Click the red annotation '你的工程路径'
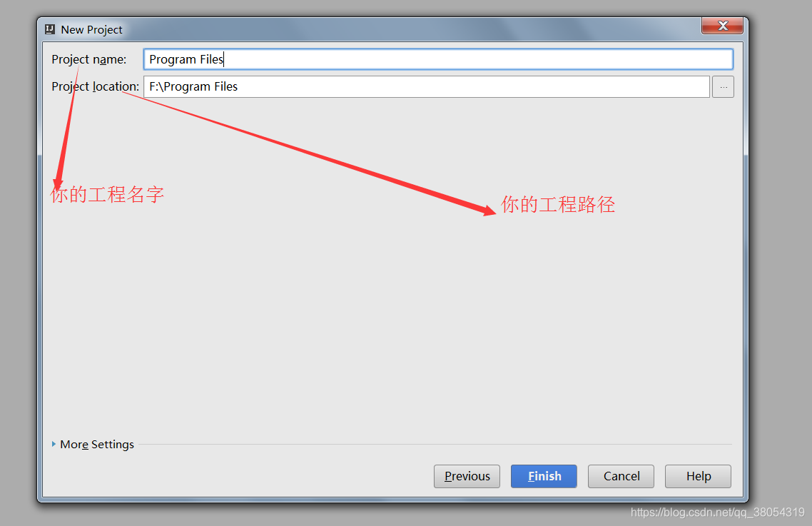 [x=558, y=205]
